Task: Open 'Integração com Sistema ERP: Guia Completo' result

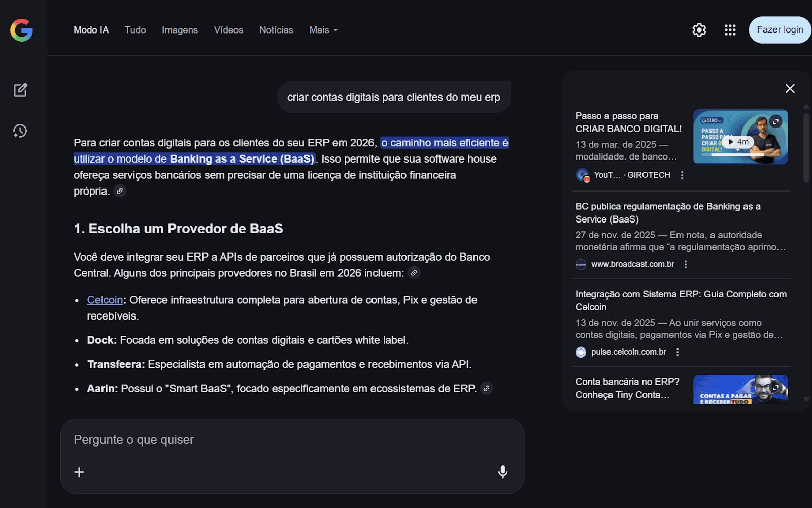Action: tap(681, 300)
